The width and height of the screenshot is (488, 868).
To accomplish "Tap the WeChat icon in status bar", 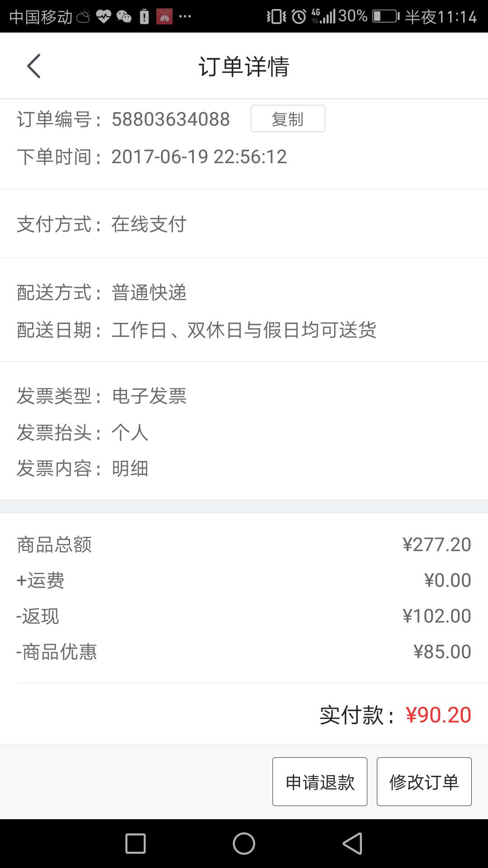I will point(124,17).
